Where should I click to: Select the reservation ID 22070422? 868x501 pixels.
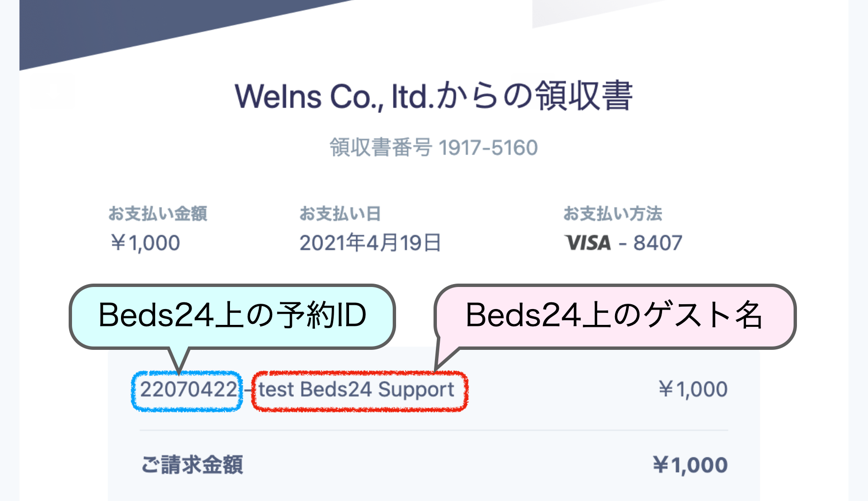188,390
